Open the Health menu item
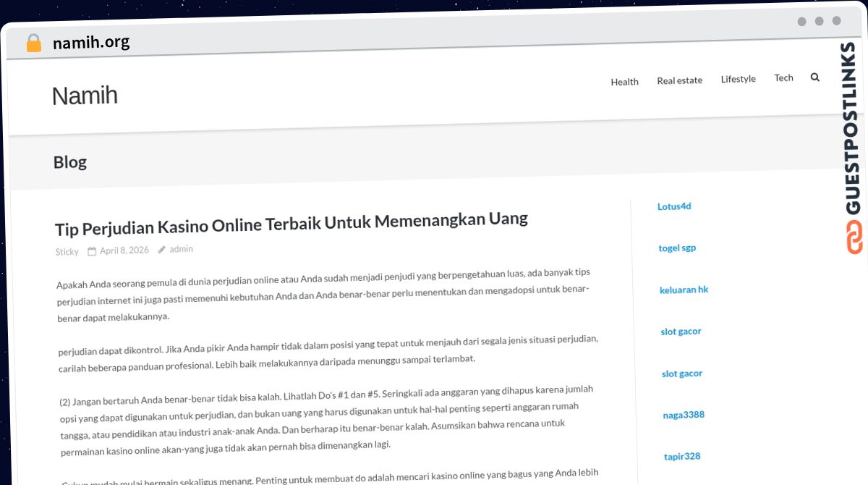The width and height of the screenshot is (868, 485). pos(624,82)
